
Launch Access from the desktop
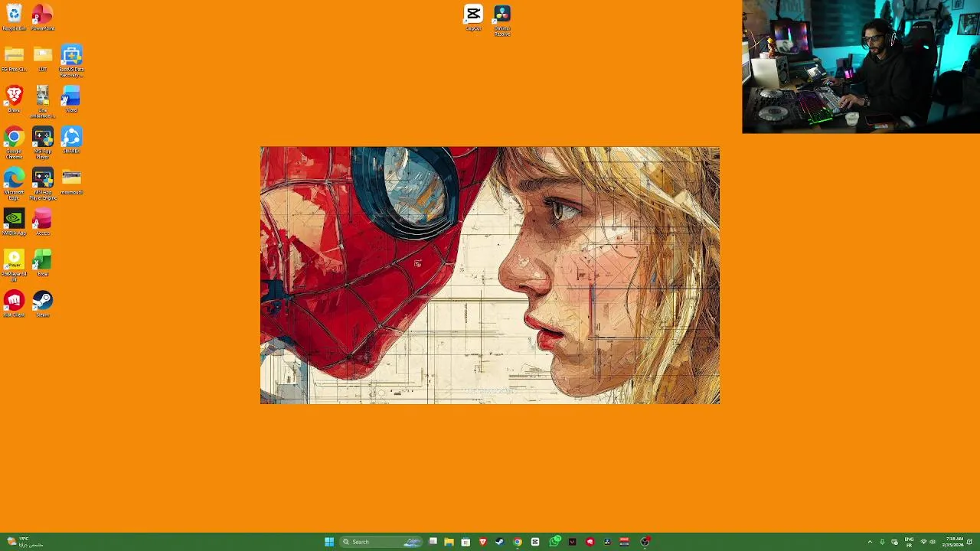coord(43,223)
